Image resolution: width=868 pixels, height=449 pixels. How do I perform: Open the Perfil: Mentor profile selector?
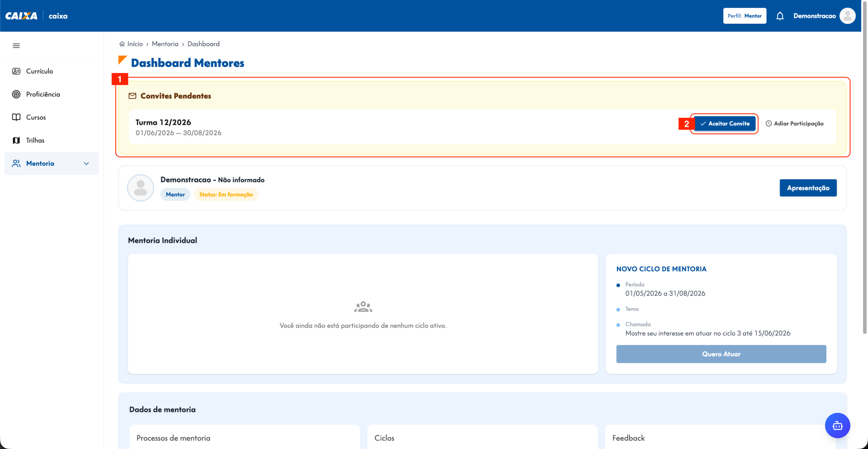(745, 16)
